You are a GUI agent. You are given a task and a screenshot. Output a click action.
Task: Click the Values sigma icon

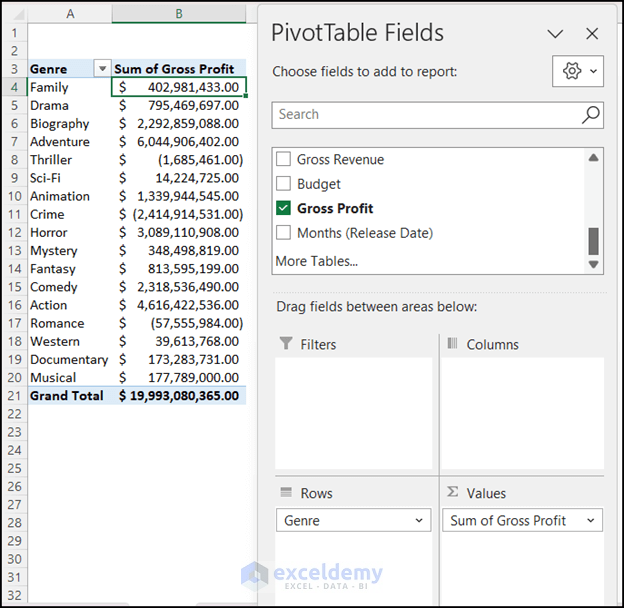pos(452,492)
